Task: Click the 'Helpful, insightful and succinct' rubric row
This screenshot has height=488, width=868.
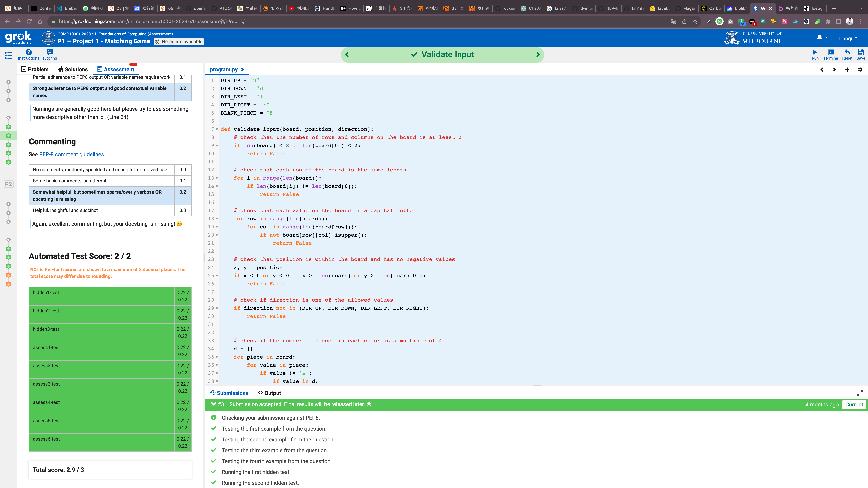Action: pyautogui.click(x=110, y=210)
